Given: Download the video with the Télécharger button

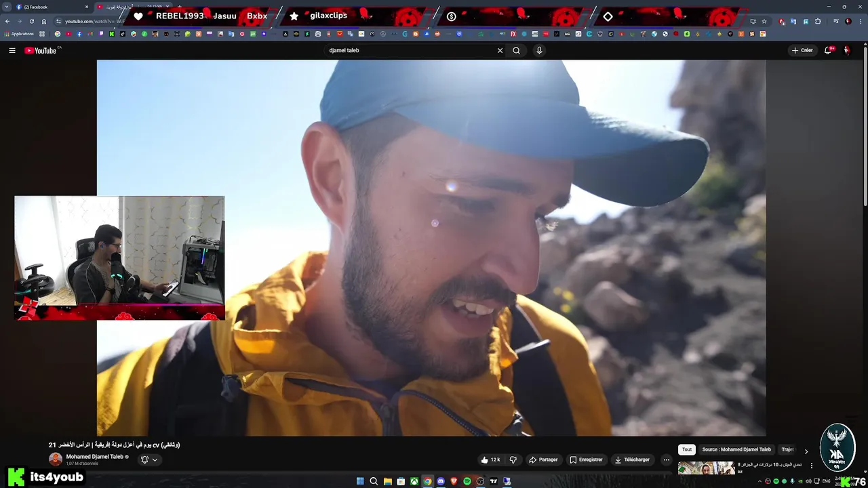Looking at the screenshot, I should (x=632, y=460).
